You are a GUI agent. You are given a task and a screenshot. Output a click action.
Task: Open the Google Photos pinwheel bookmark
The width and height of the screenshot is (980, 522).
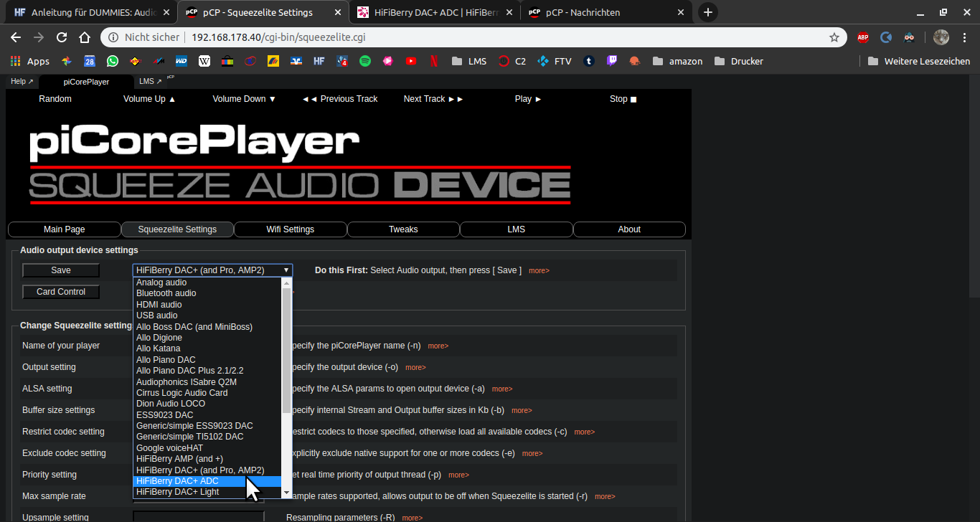pyautogui.click(x=66, y=61)
